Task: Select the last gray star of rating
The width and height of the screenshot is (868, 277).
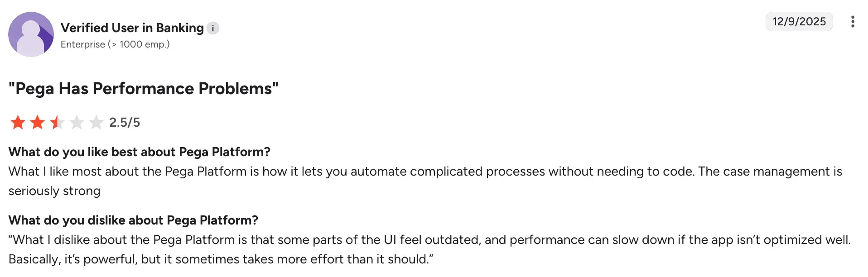Action: (96, 122)
